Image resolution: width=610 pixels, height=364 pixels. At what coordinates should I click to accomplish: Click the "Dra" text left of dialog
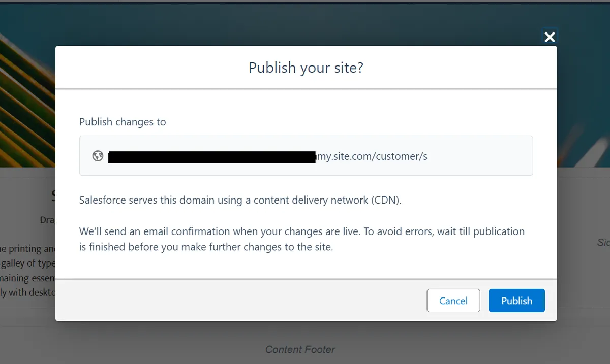point(47,220)
